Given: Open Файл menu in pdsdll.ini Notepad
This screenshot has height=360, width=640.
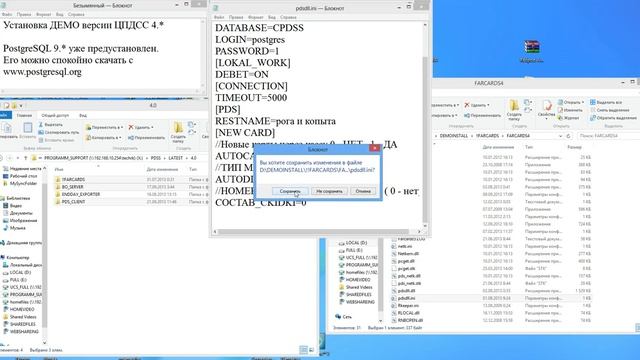Looking at the screenshot, I should click(x=219, y=18).
